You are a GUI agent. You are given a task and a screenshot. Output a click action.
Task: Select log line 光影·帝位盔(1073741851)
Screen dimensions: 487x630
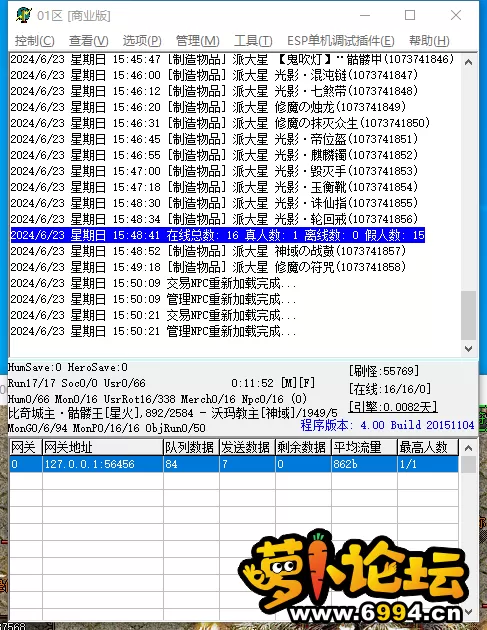214,139
